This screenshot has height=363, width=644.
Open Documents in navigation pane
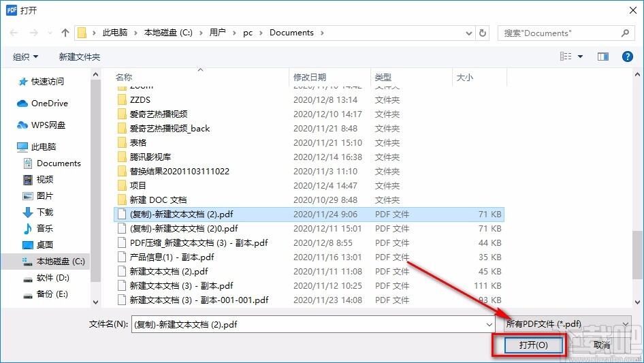pos(52,163)
